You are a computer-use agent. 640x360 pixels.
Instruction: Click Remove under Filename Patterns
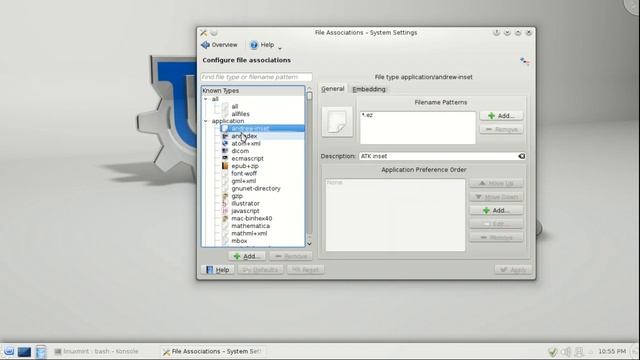coord(501,129)
